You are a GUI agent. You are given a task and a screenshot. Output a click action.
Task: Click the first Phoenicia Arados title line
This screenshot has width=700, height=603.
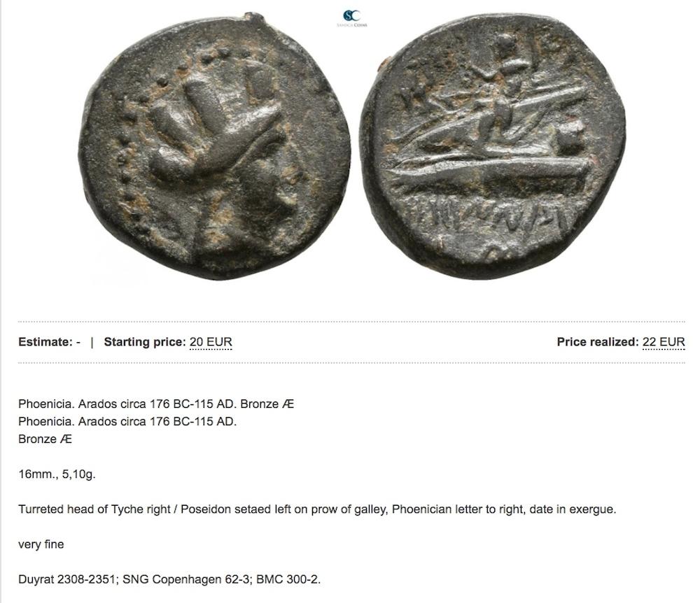[x=156, y=404]
